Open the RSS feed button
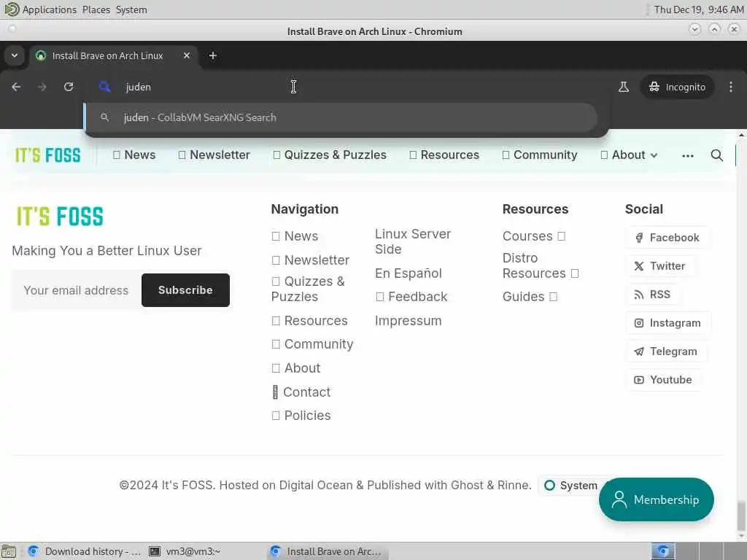747x560 pixels. [651, 295]
